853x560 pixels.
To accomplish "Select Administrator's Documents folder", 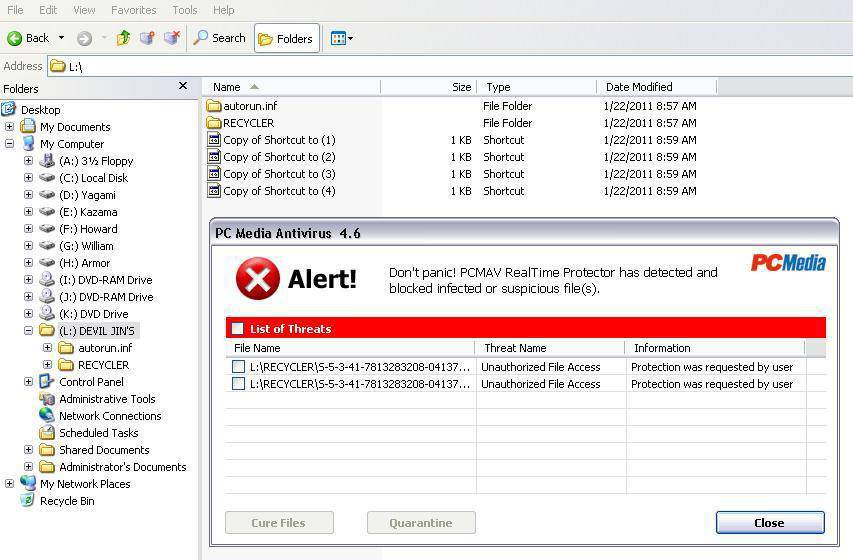I will 47,466.
